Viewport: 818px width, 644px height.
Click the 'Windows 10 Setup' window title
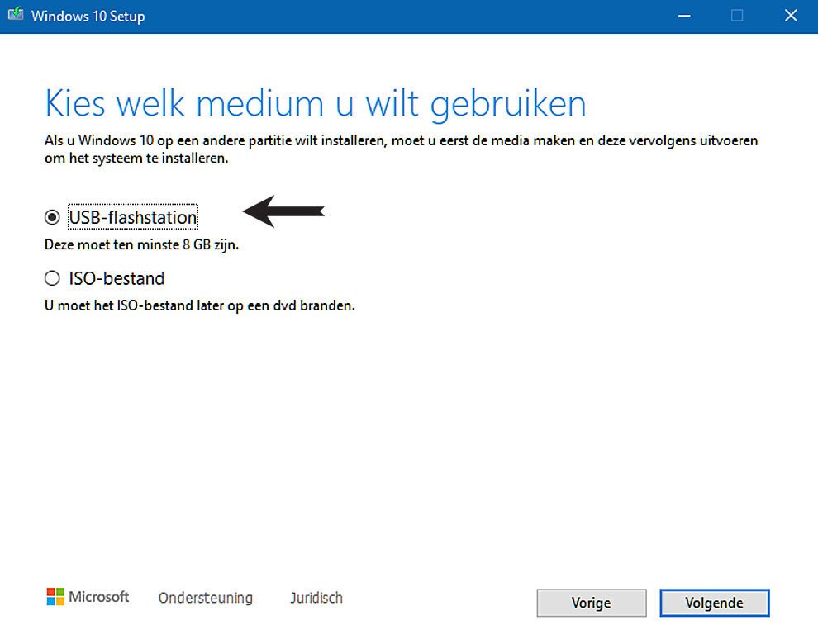[x=88, y=17]
